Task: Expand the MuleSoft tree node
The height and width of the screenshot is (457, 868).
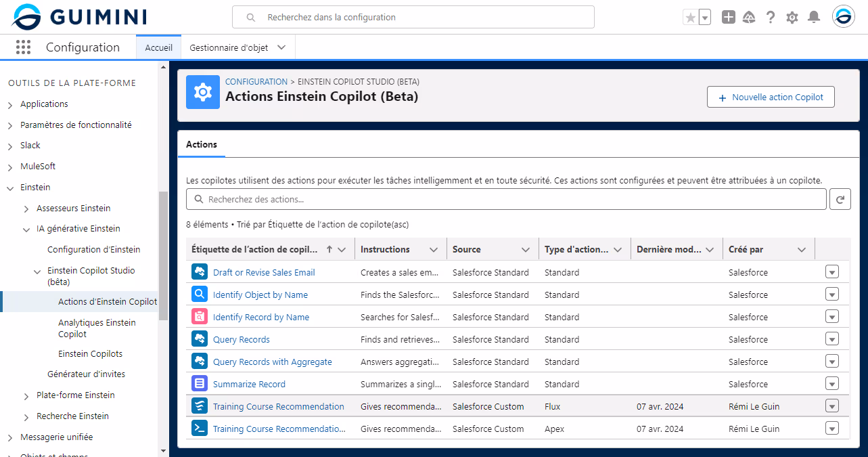Action: 10,167
